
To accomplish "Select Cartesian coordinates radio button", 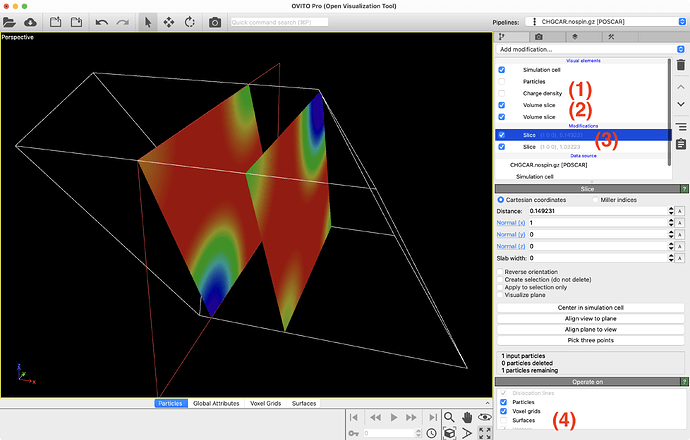I will click(x=500, y=200).
